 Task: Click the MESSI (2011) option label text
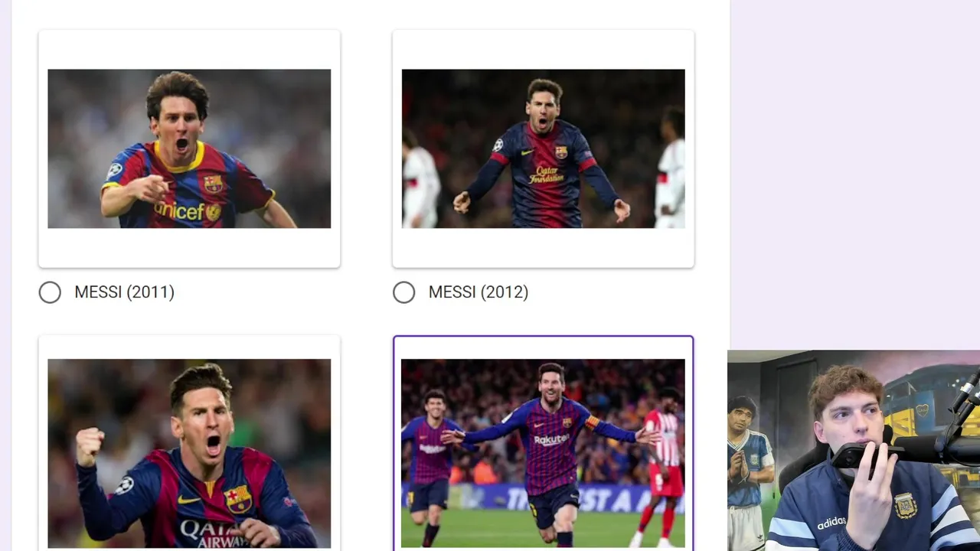(x=124, y=292)
